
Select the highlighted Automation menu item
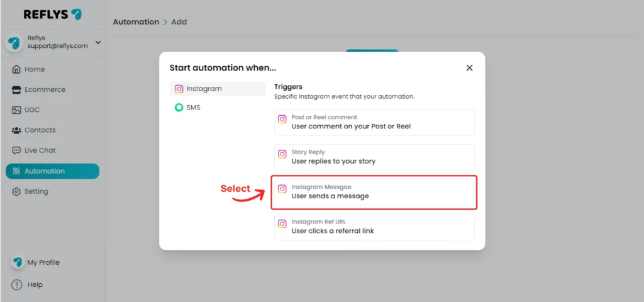click(52, 171)
